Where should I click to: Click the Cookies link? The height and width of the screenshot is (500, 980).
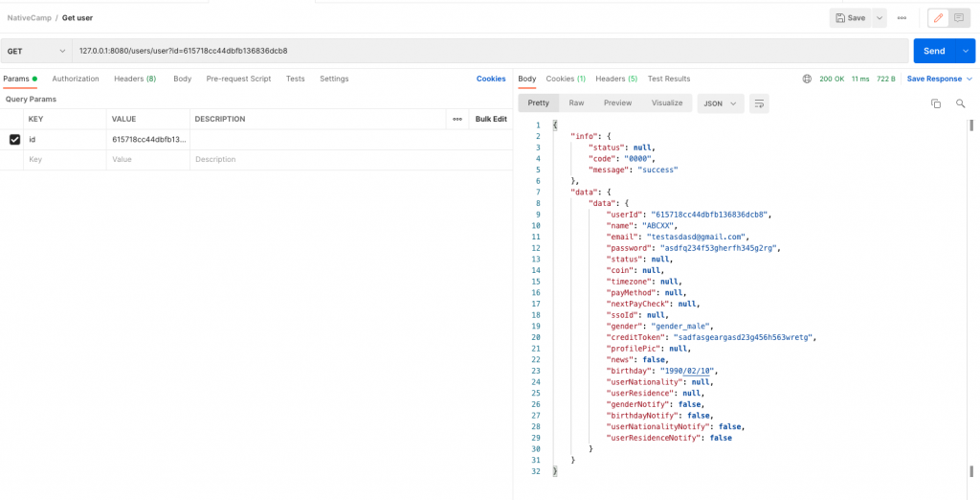click(x=491, y=79)
